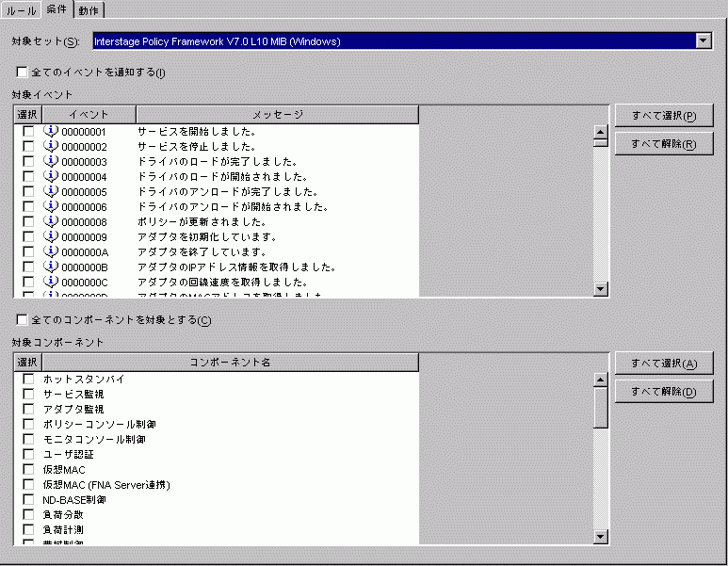Switch to the ルール tab
This screenshot has height=566, width=728.
pos(21,10)
